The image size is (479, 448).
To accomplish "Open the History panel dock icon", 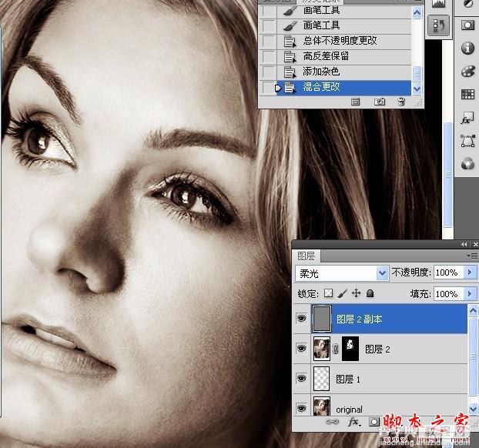I will click(439, 25).
